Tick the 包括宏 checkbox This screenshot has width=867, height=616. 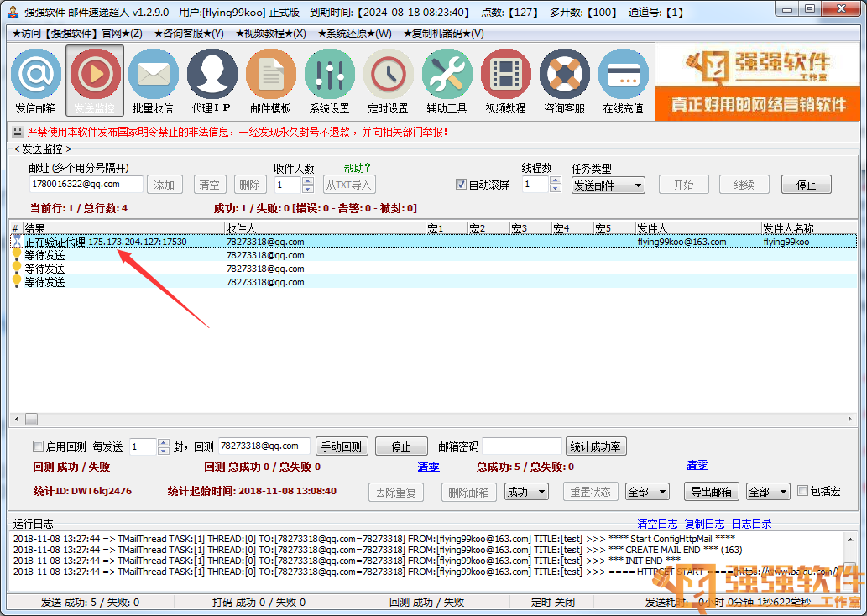[x=803, y=490]
